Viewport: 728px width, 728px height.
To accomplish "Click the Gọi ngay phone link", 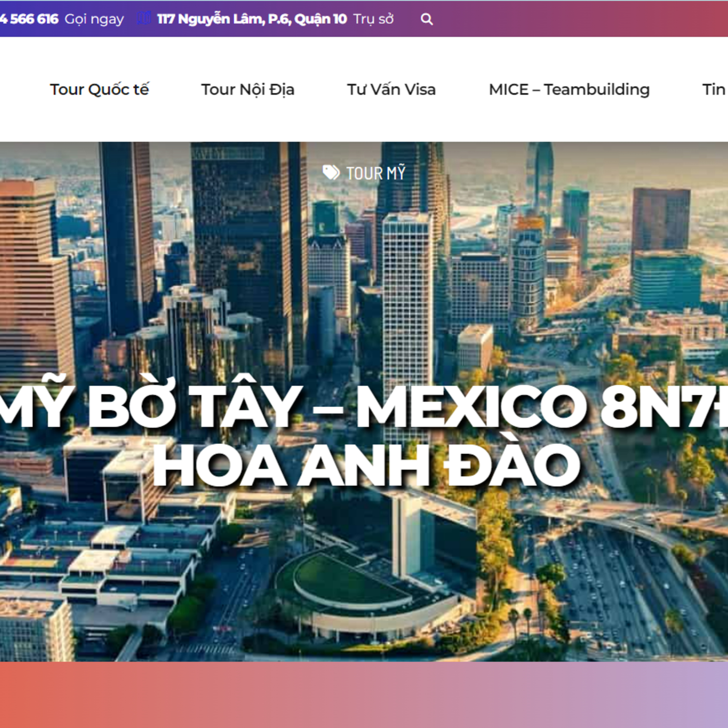I will click(x=94, y=19).
